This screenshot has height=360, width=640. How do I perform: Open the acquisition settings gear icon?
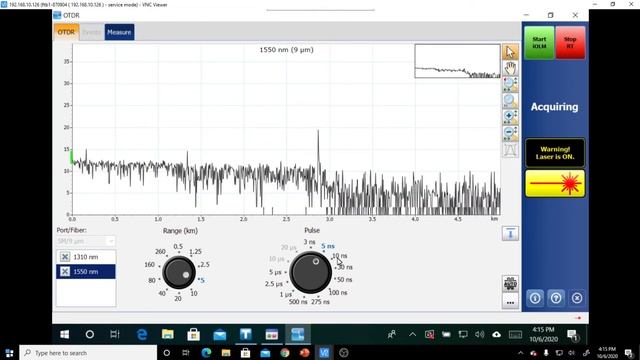pos(510,283)
